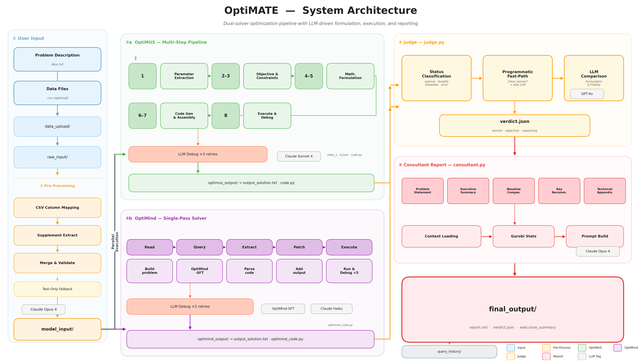Select the optimus_output/ result bar
642x364 pixels.
click(251, 183)
